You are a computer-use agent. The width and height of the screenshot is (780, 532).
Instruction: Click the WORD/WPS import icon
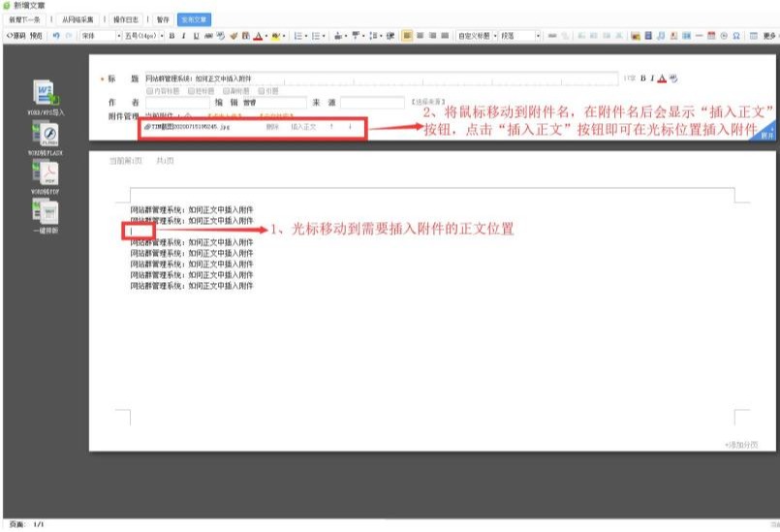click(47, 94)
